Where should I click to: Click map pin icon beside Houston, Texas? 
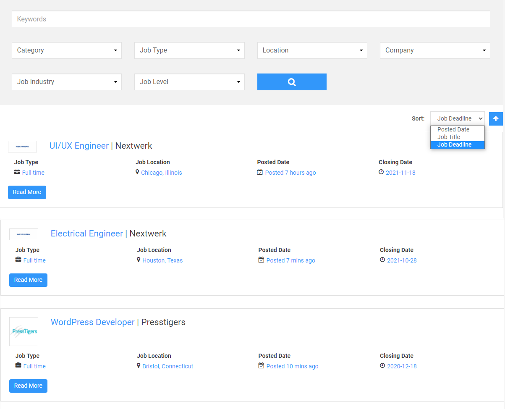pyautogui.click(x=139, y=260)
